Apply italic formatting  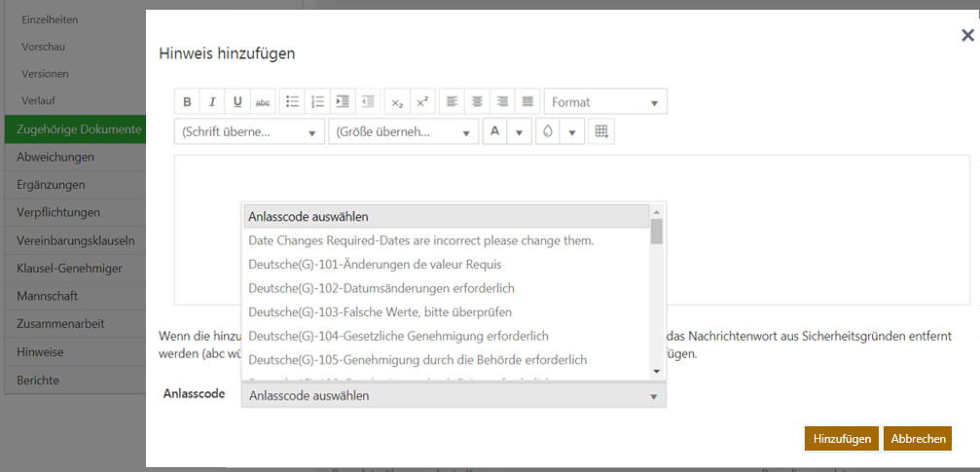[212, 102]
